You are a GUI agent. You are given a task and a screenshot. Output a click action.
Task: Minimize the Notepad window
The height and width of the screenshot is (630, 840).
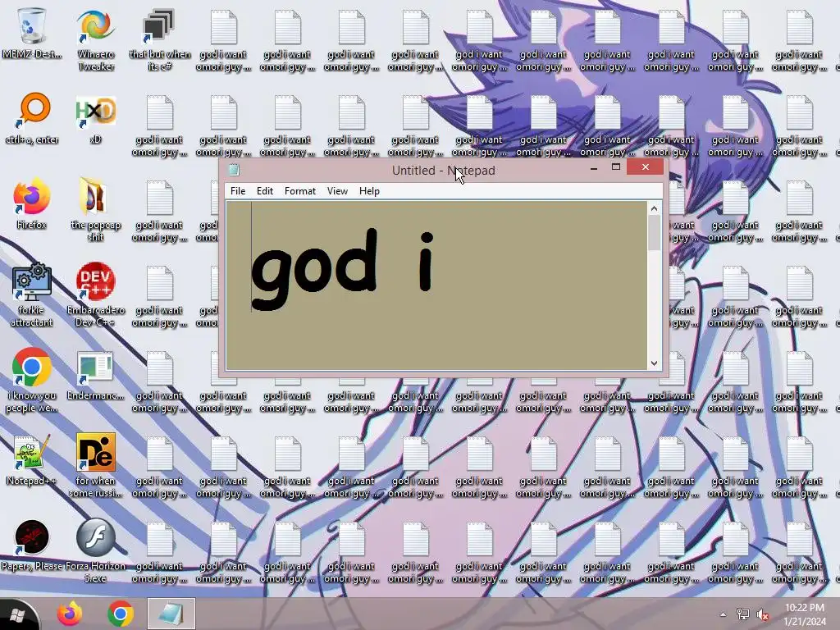pyautogui.click(x=594, y=168)
